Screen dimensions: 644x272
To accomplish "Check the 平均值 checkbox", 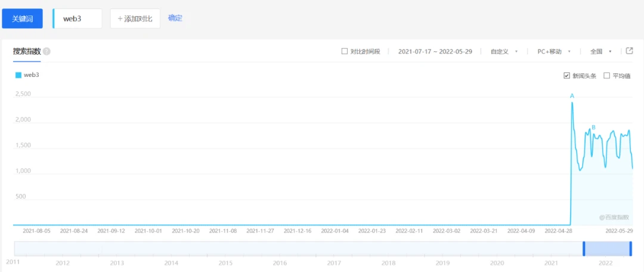I will (606, 76).
